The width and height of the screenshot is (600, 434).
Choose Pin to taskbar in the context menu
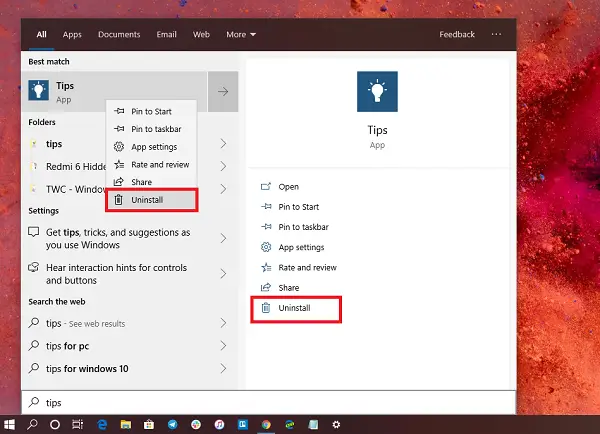point(152,129)
